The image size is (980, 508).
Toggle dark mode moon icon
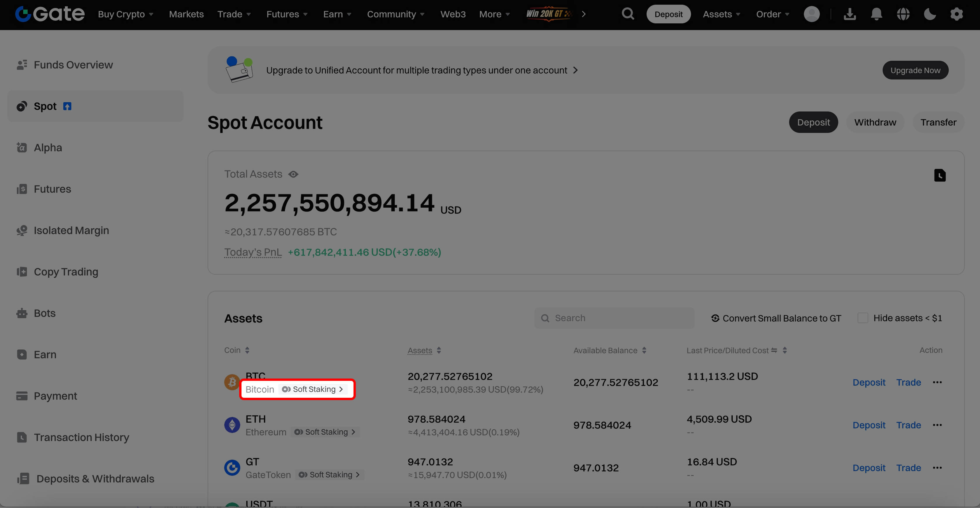(x=930, y=15)
